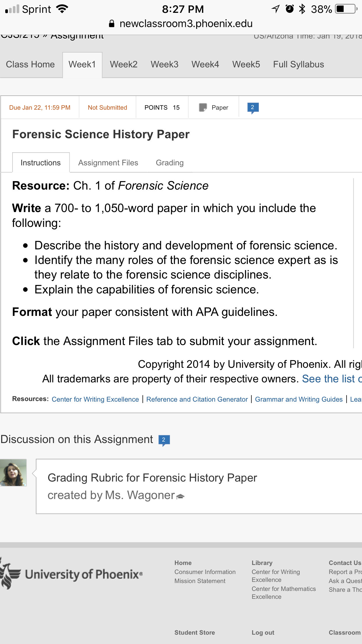Tap the newclassroom3.phoenix.edu address field
362x644 pixels.
(181, 24)
